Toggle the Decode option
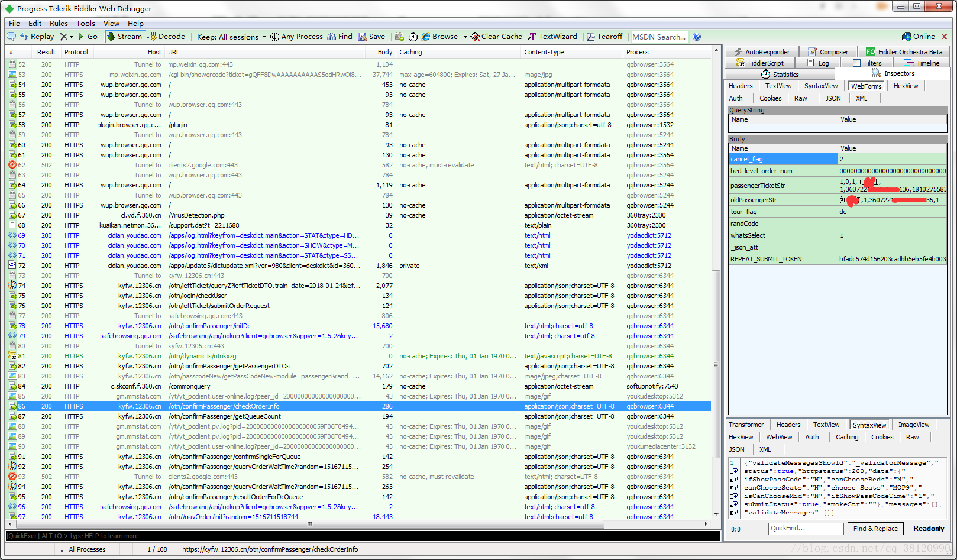The image size is (957, 560). (167, 37)
